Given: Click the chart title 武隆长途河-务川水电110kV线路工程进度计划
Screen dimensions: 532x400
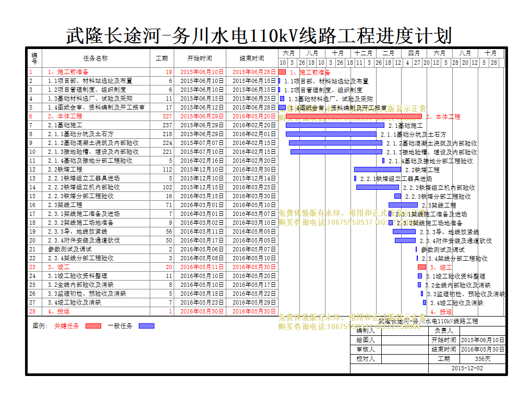Looking at the screenshot, I should 259,35.
